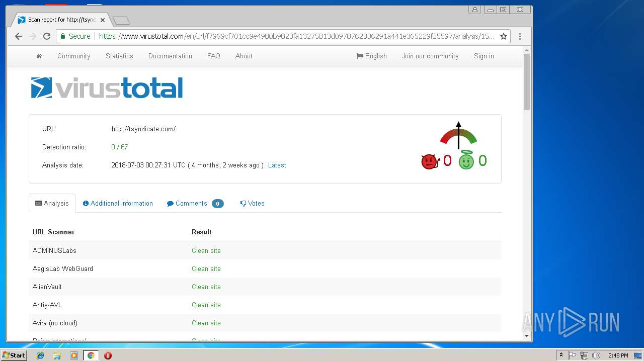
Task: Click the Antiy-AVL scanner row
Action: [x=265, y=305]
